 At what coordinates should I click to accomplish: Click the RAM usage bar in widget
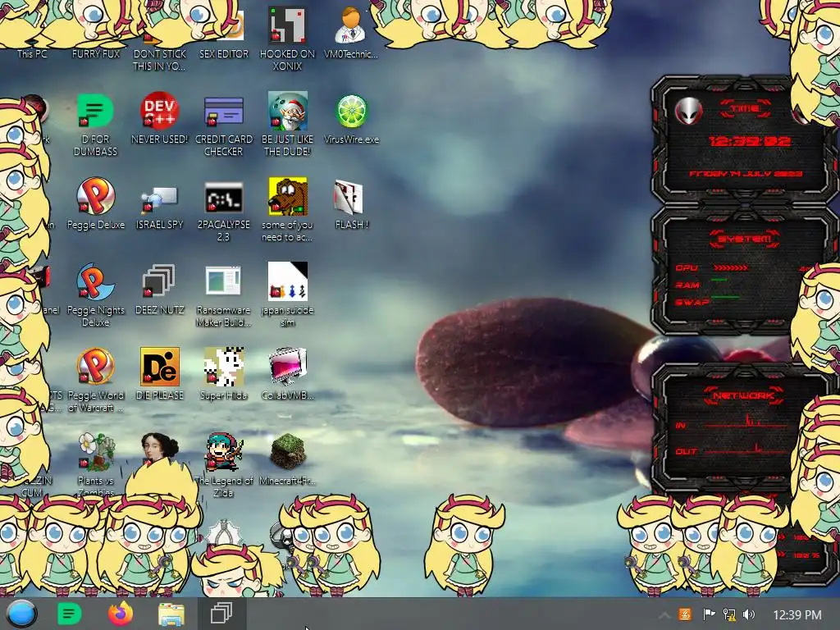click(719, 280)
